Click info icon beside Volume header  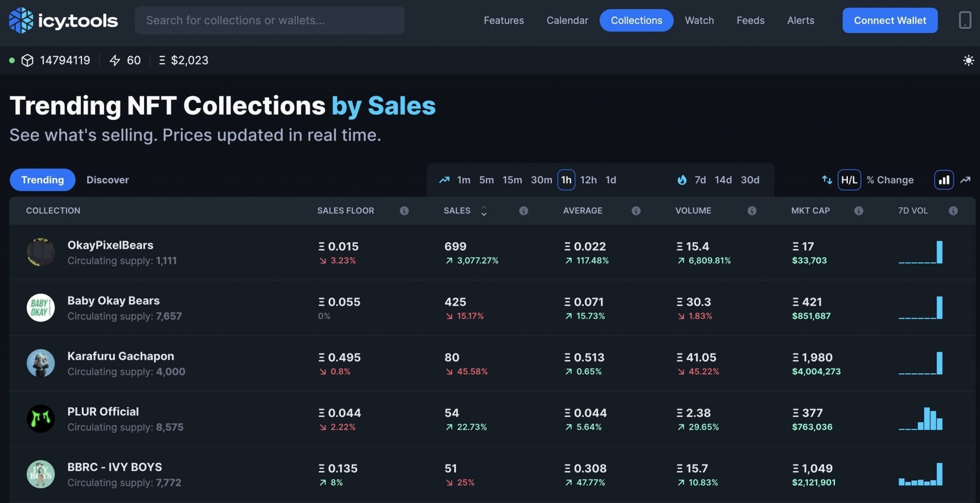point(752,211)
